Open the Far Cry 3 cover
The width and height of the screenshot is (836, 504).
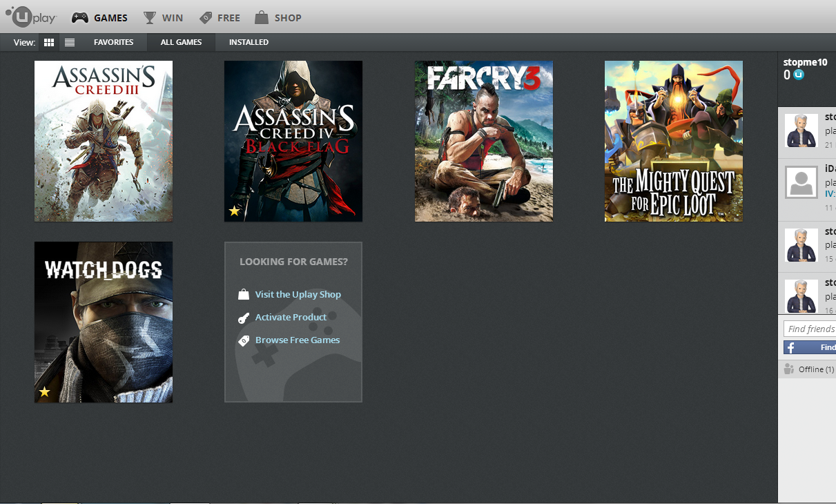pos(484,141)
